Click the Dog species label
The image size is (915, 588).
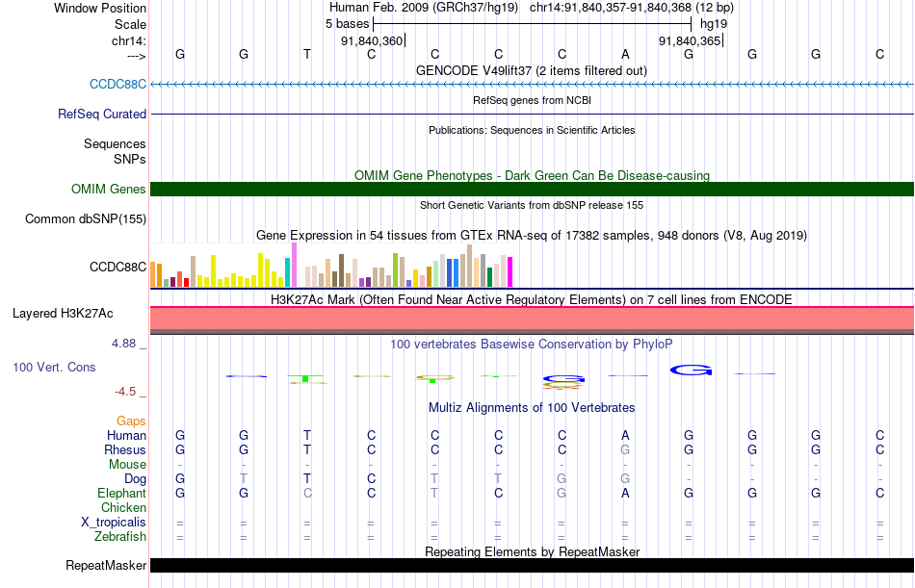click(x=136, y=479)
